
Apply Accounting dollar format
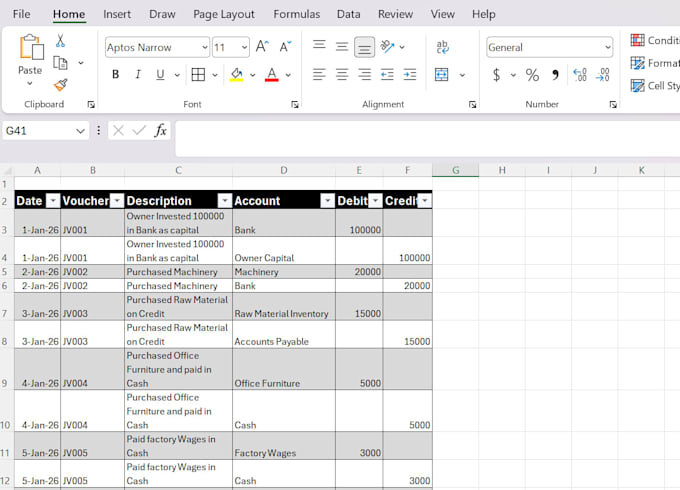pos(497,75)
